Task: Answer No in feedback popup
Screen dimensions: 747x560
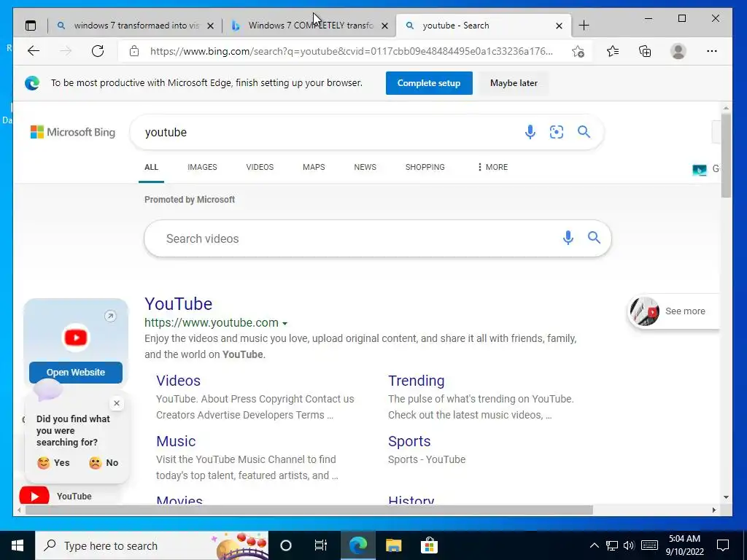Action: pos(104,463)
